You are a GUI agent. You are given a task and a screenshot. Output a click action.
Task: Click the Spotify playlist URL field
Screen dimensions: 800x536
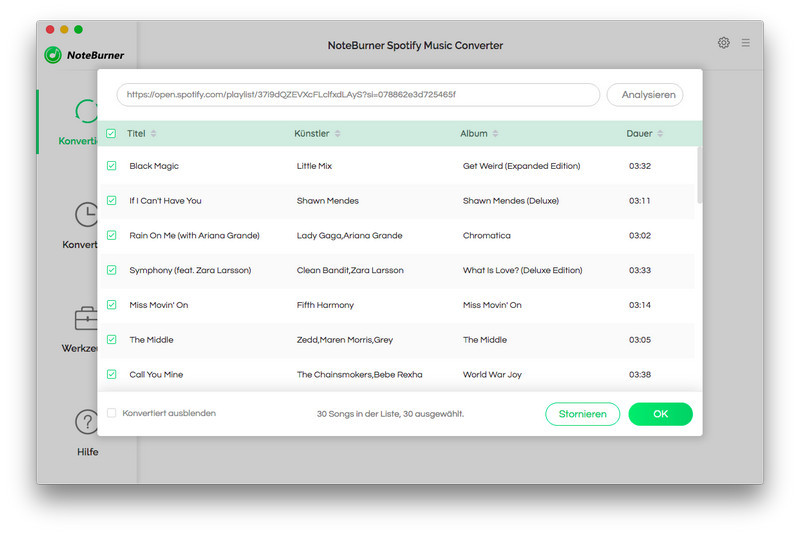[358, 95]
